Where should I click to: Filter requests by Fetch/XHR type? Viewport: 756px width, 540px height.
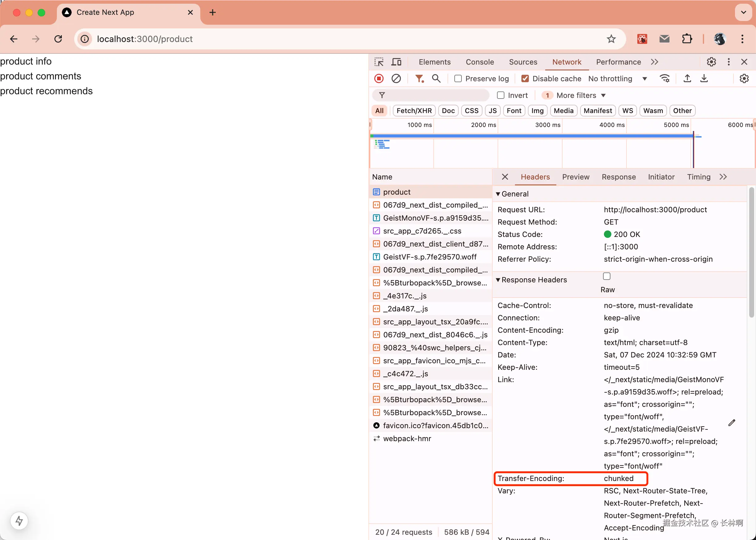click(414, 111)
